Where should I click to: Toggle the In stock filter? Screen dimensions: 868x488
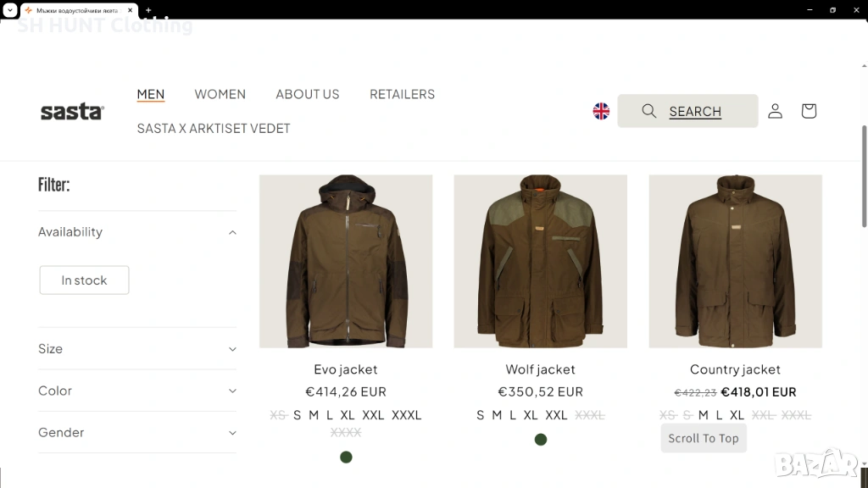tap(84, 280)
